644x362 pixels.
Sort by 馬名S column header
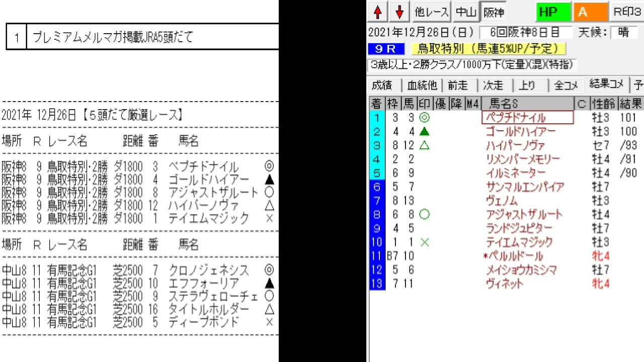pos(527,104)
